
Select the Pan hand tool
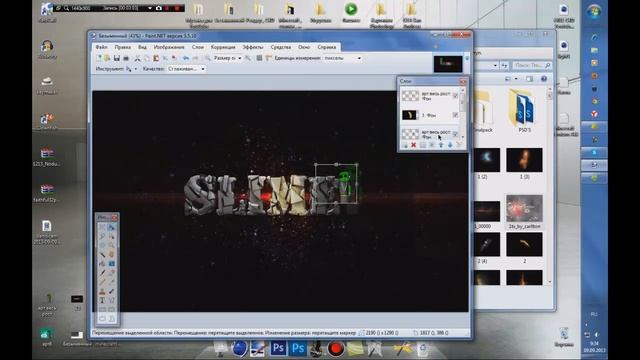[x=111, y=254]
